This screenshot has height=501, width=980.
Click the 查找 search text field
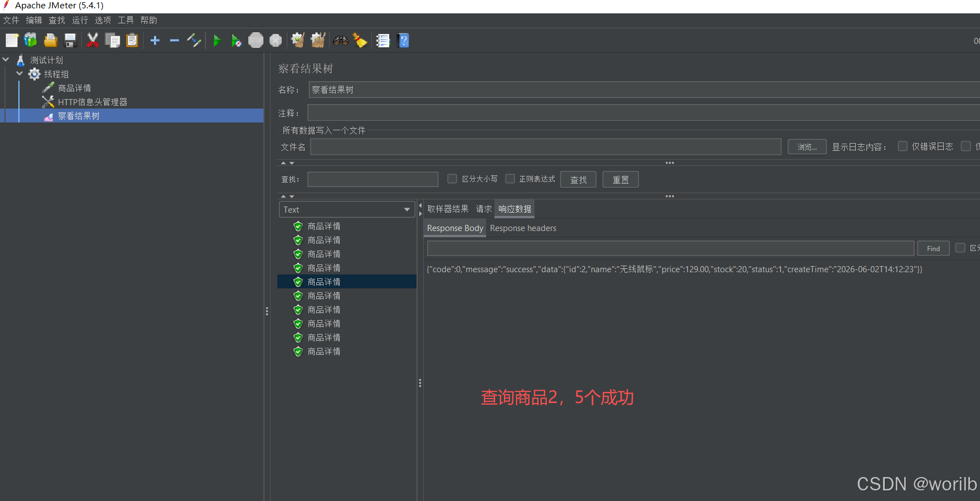coord(373,179)
